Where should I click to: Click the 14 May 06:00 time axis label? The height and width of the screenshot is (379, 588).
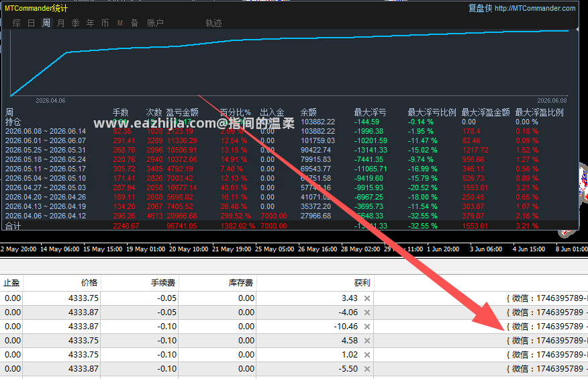[x=60, y=249]
